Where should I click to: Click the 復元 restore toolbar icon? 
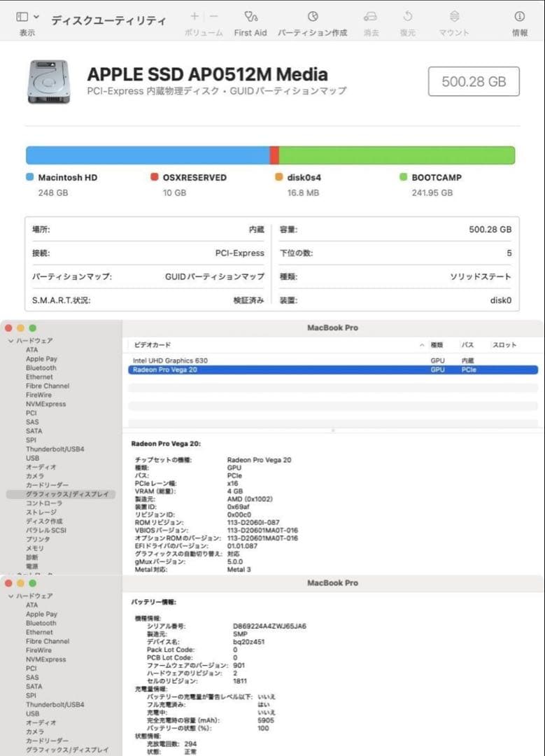[408, 17]
